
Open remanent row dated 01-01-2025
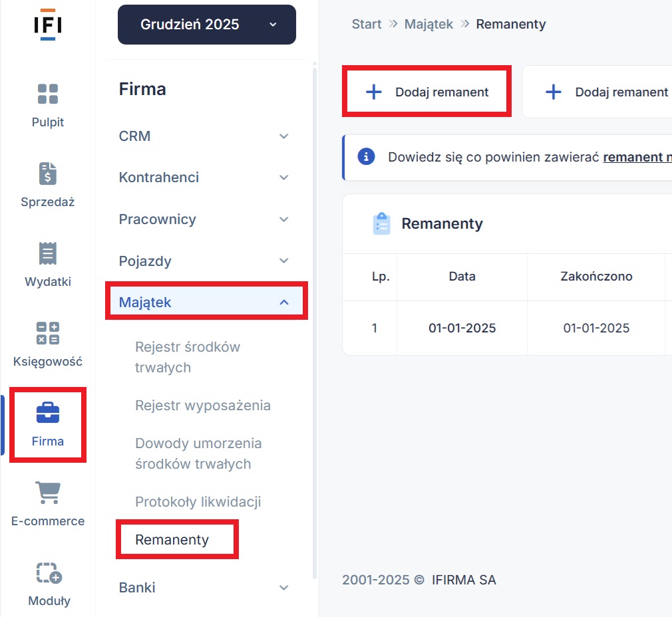[462, 328]
